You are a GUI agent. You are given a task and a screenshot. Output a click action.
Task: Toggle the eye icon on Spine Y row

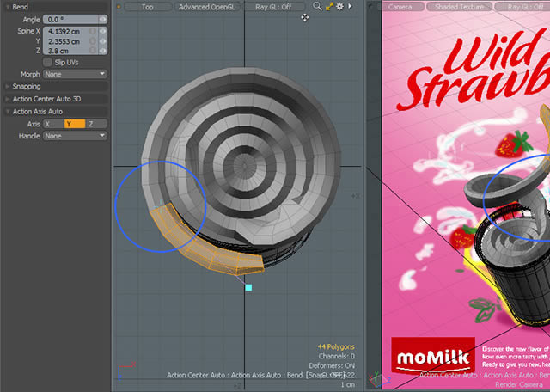click(102, 41)
